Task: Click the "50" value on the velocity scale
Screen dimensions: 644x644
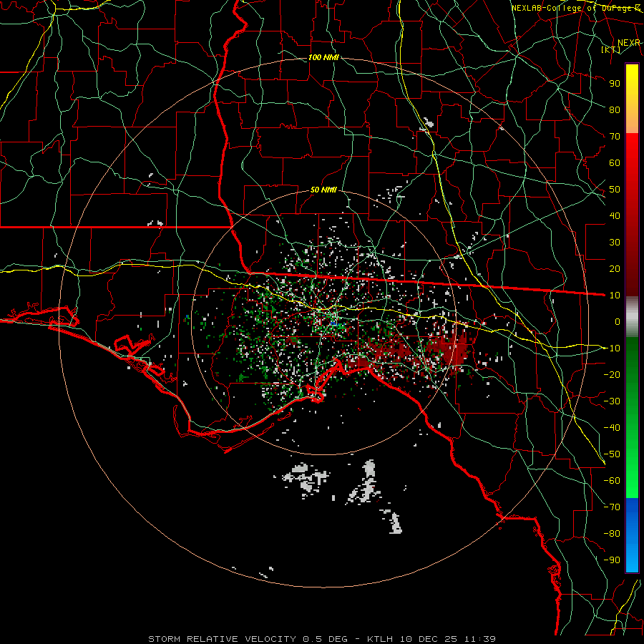Action: 615,190
